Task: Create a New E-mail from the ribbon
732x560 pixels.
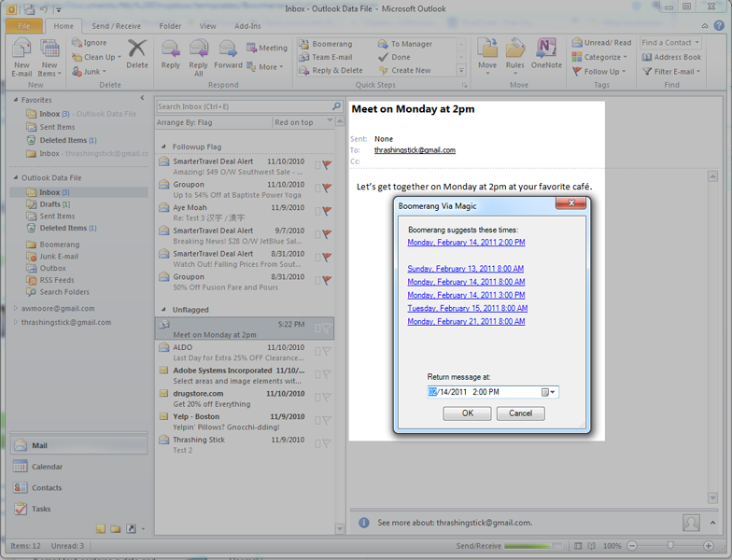Action: tap(21, 58)
